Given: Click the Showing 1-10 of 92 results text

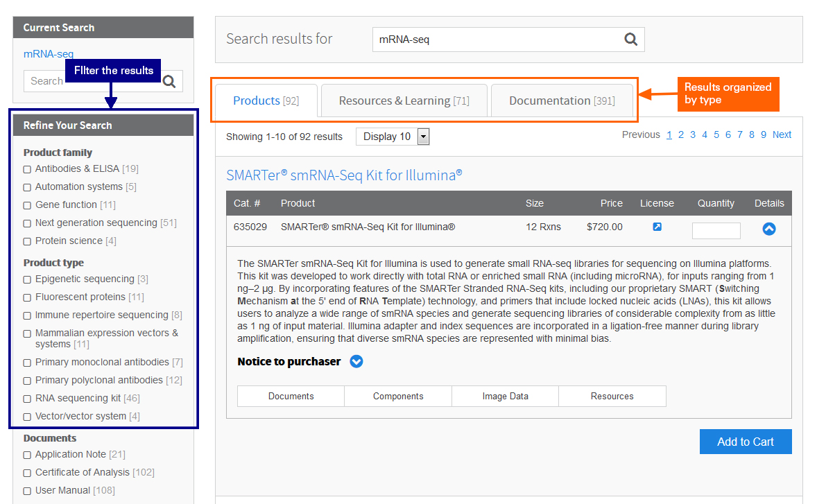Looking at the screenshot, I should [284, 137].
